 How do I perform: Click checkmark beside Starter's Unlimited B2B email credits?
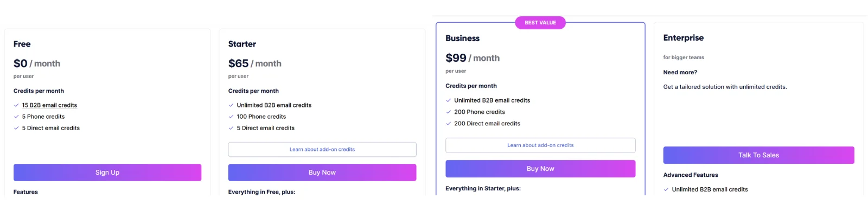[x=231, y=105]
